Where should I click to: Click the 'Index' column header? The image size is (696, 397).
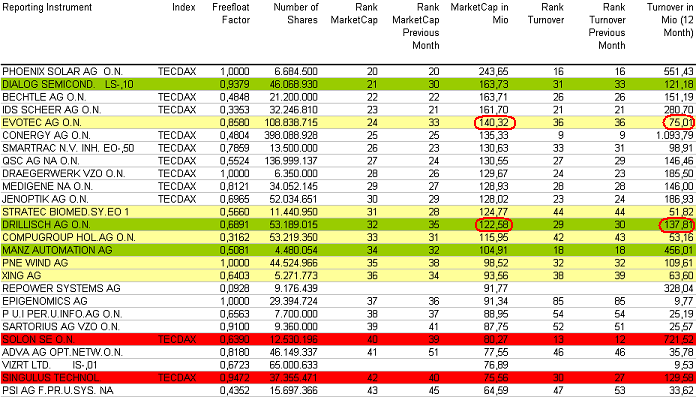[x=184, y=8]
